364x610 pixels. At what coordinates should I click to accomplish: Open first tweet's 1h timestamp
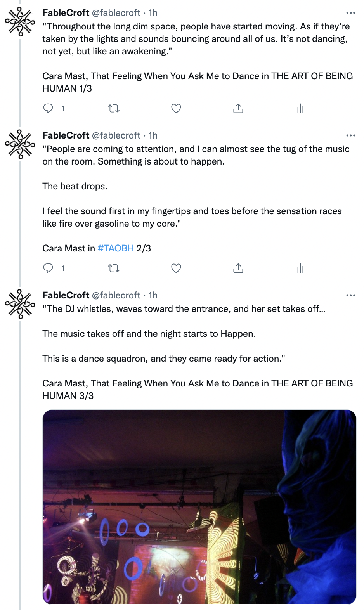[x=153, y=13]
